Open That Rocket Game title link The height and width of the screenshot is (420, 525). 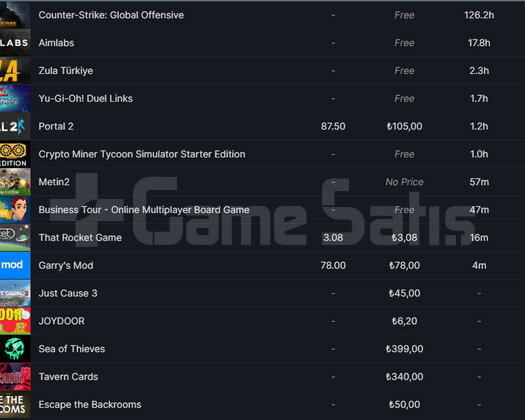coord(80,238)
